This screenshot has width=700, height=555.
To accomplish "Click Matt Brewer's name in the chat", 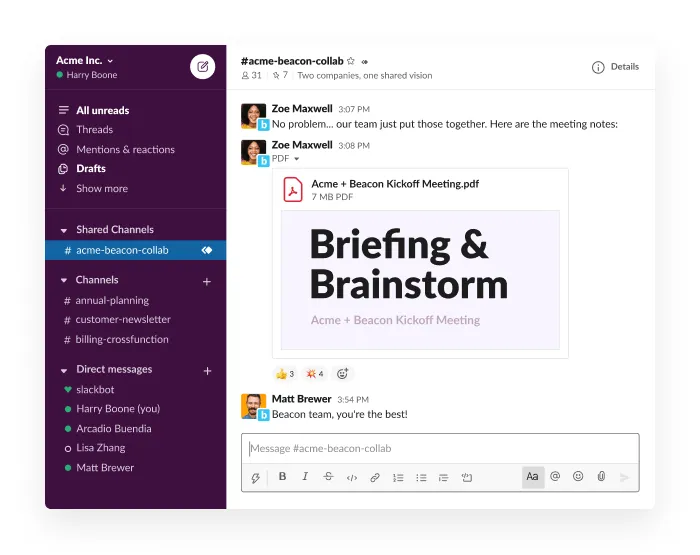I will click(x=301, y=399).
